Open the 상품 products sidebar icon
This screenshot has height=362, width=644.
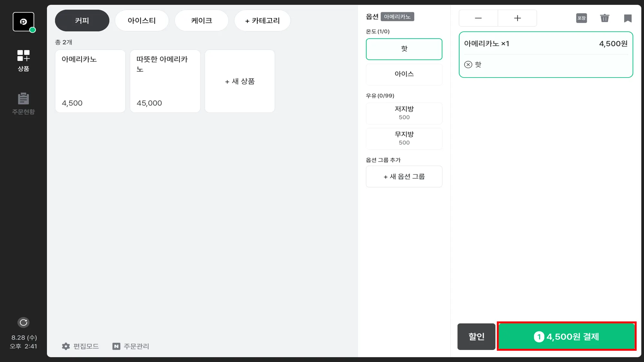23,60
